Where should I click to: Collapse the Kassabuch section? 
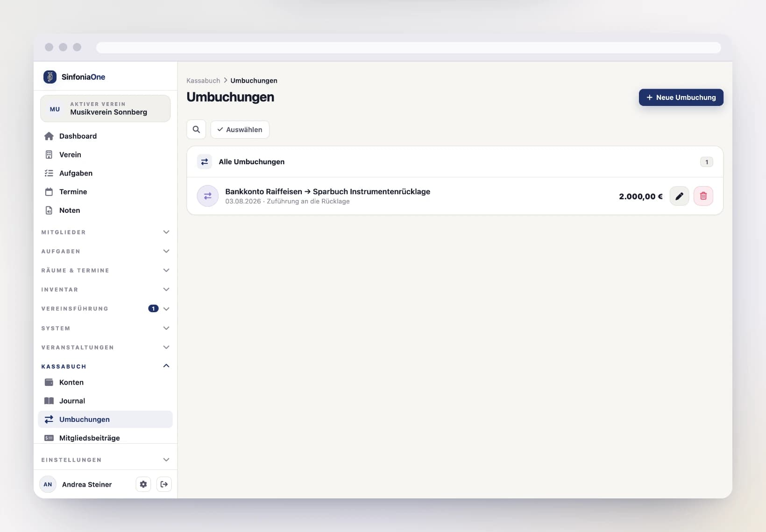coord(106,366)
